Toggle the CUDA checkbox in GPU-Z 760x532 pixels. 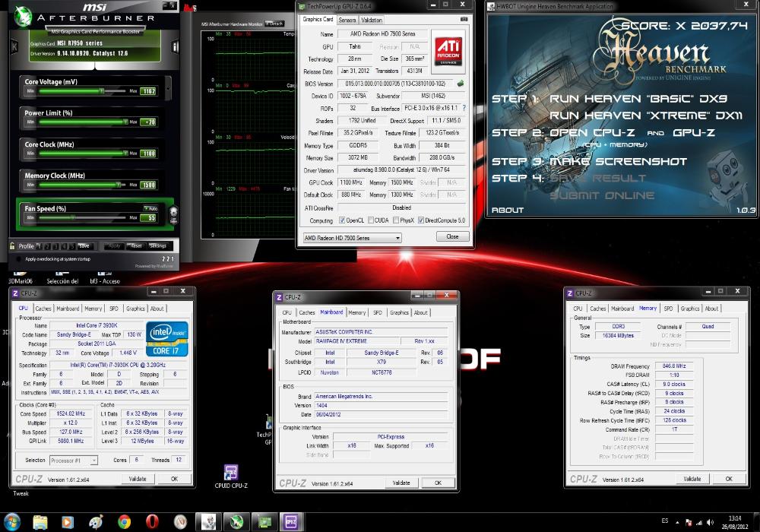pos(371,220)
